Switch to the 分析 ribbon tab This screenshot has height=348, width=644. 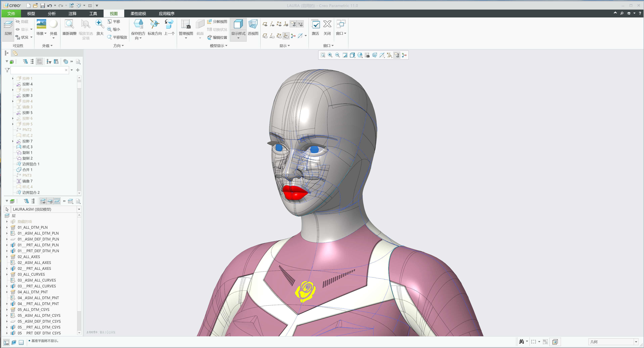(x=52, y=13)
